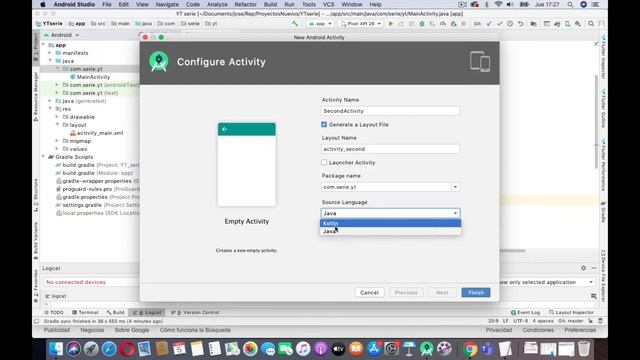The height and width of the screenshot is (360, 640).
Task: Click the Empty Activity preview thumbnail
Action: coord(247,164)
